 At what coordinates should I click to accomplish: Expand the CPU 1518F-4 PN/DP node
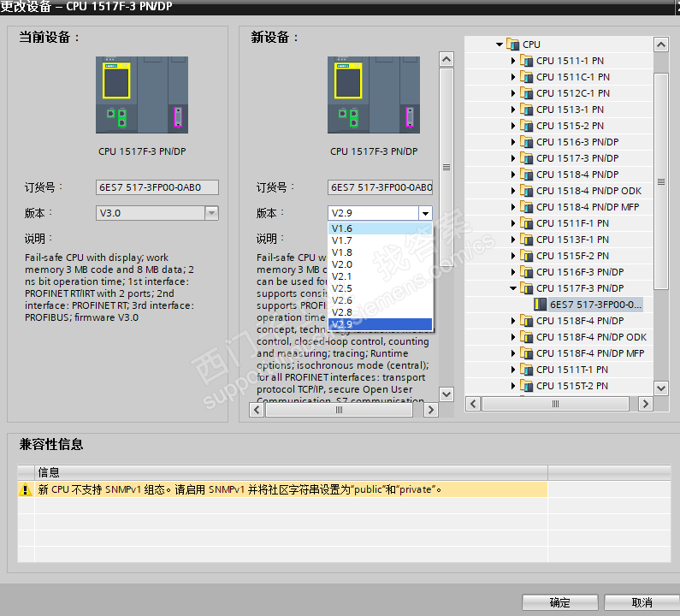(513, 321)
